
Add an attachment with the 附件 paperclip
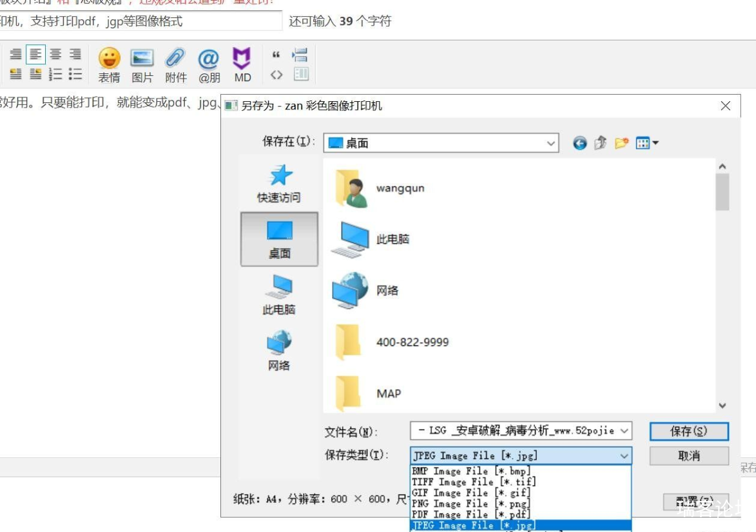[x=175, y=65]
